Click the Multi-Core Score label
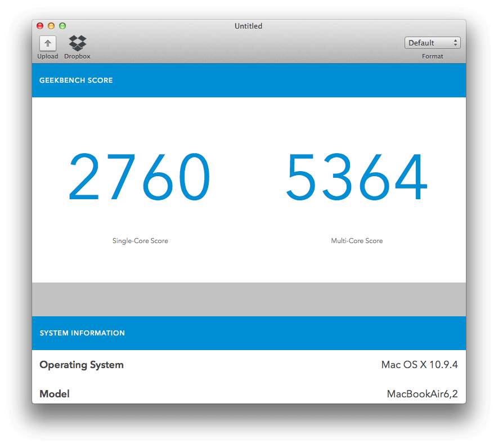 (x=357, y=241)
